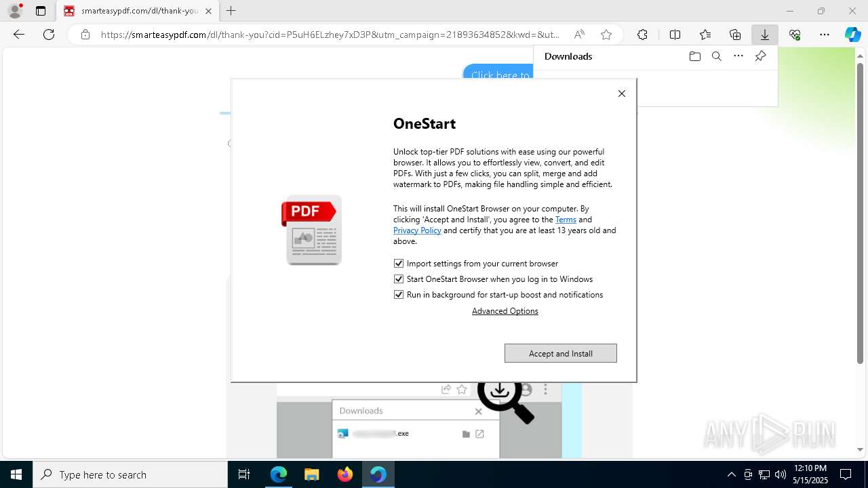
Task: Open the Windows Start menu
Action: [16, 474]
